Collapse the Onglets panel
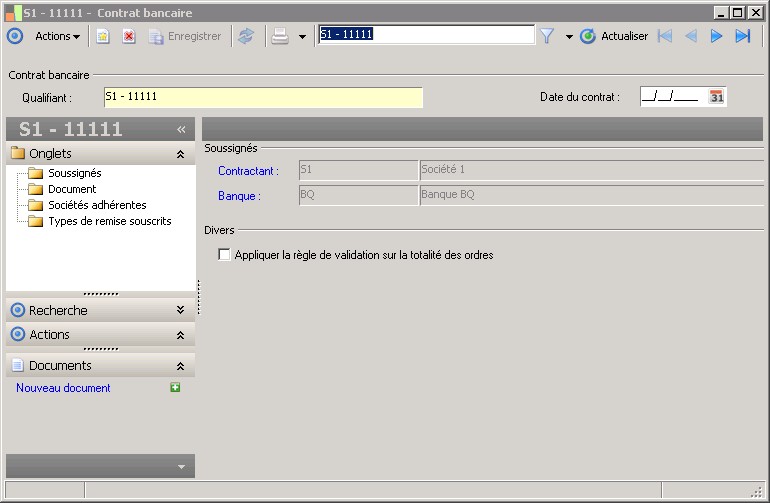This screenshot has height=503, width=770. (180, 154)
